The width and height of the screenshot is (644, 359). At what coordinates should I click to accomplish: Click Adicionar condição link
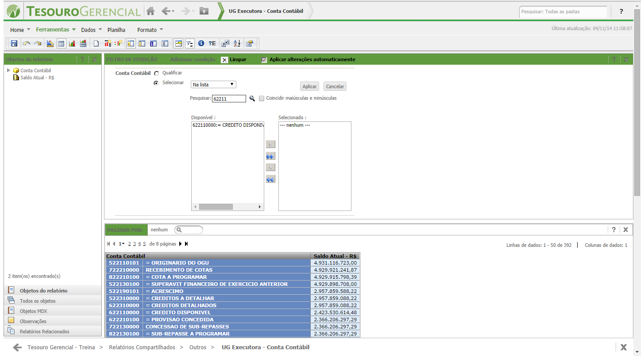coord(193,59)
